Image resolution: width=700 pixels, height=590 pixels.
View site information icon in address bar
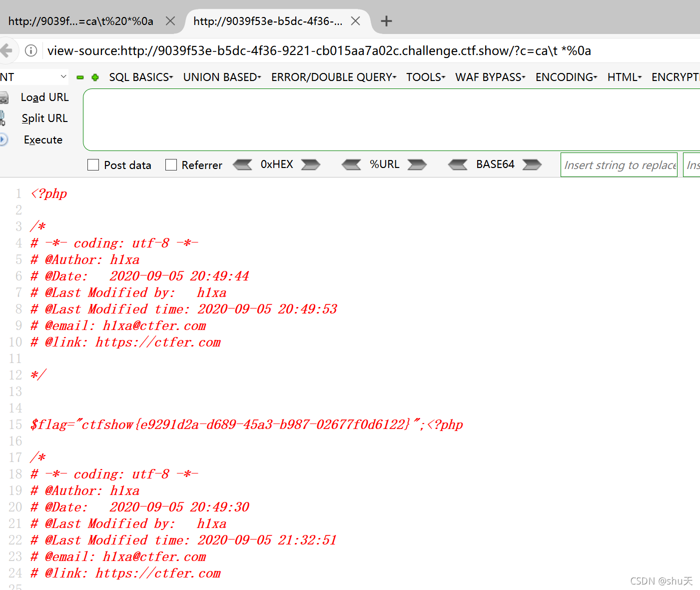31,50
